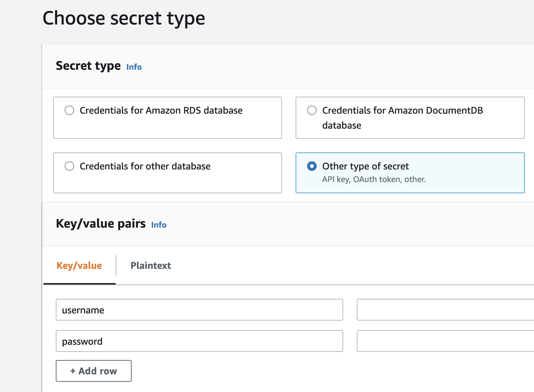Click the Secret type section title
The height and width of the screenshot is (392, 534).
click(88, 66)
